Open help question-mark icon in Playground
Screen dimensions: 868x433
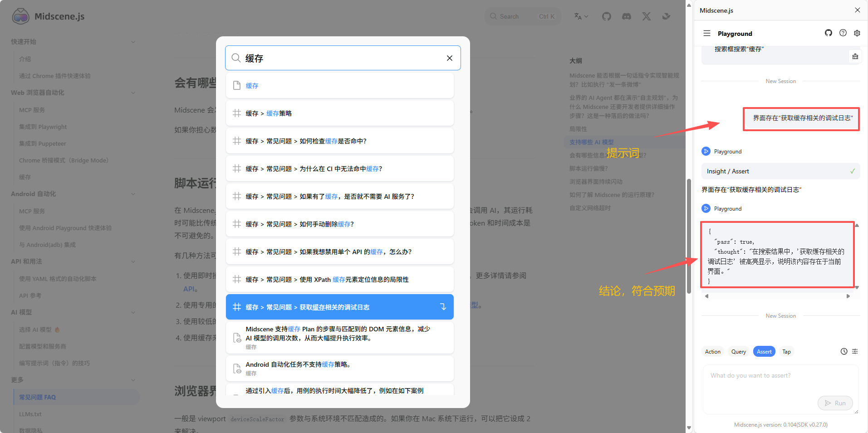point(843,33)
